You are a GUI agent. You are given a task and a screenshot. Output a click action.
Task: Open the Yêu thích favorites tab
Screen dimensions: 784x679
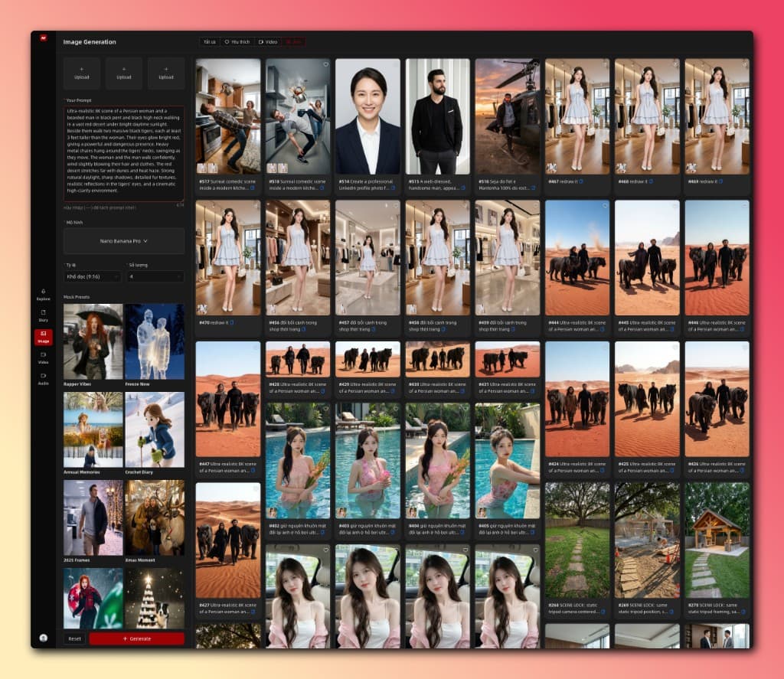click(x=237, y=41)
